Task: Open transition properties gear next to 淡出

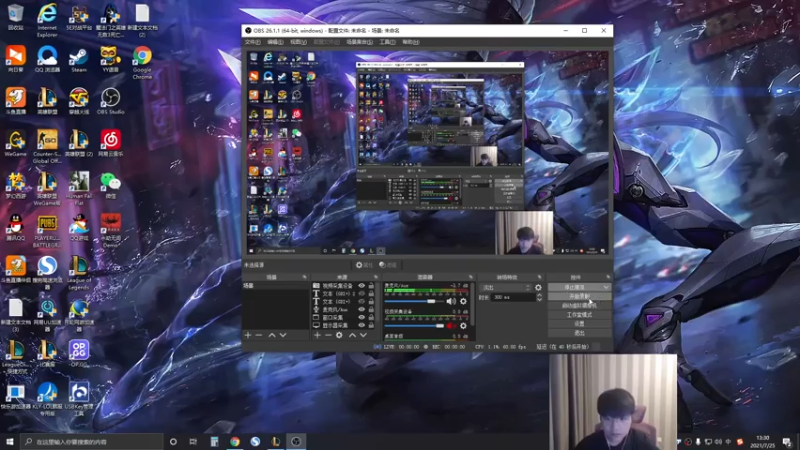Action: click(538, 288)
